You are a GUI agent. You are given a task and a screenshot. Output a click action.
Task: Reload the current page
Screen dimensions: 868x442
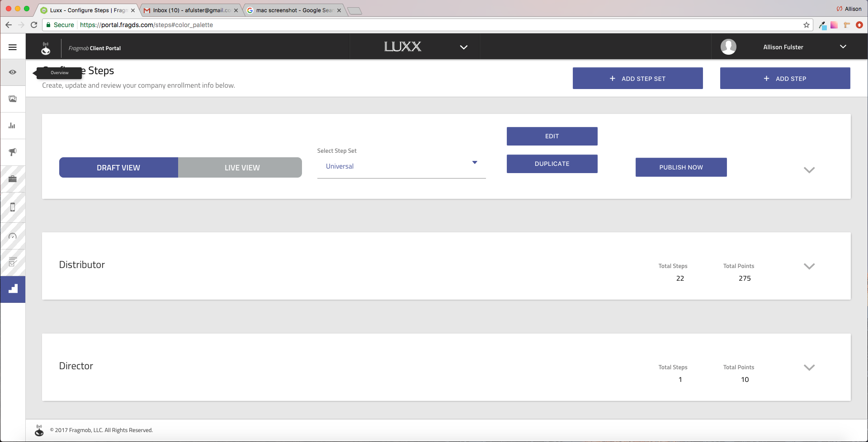(34, 25)
